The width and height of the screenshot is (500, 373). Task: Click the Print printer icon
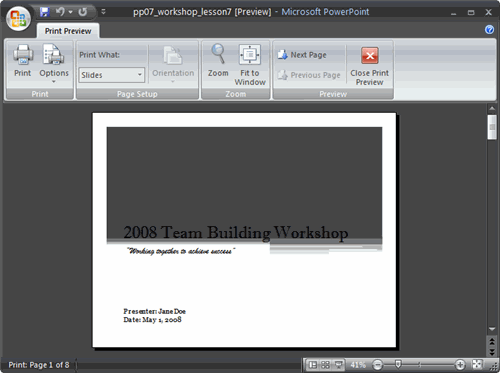coord(23,55)
